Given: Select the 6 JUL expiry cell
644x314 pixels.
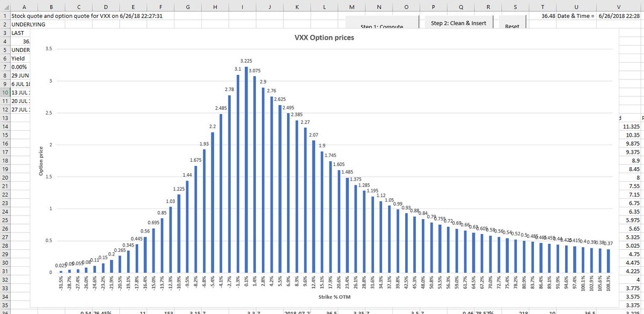Looking at the screenshot, I should [x=20, y=84].
